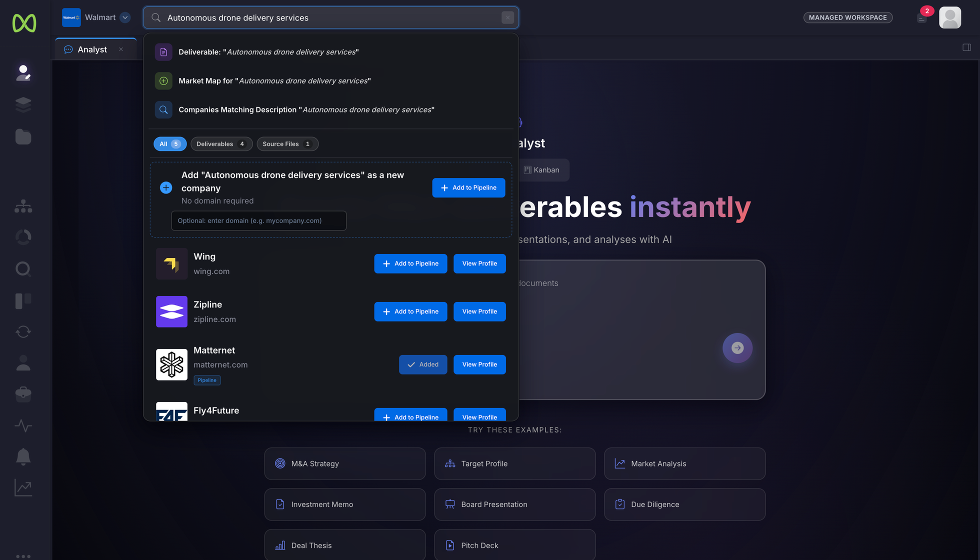Close the Analyst tab
Viewport: 980px width, 560px height.
click(121, 49)
